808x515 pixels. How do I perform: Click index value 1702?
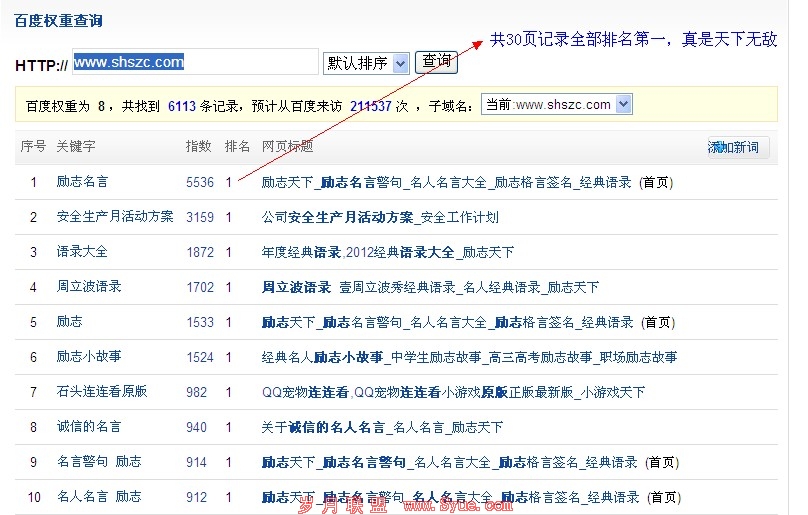pyautogui.click(x=200, y=287)
